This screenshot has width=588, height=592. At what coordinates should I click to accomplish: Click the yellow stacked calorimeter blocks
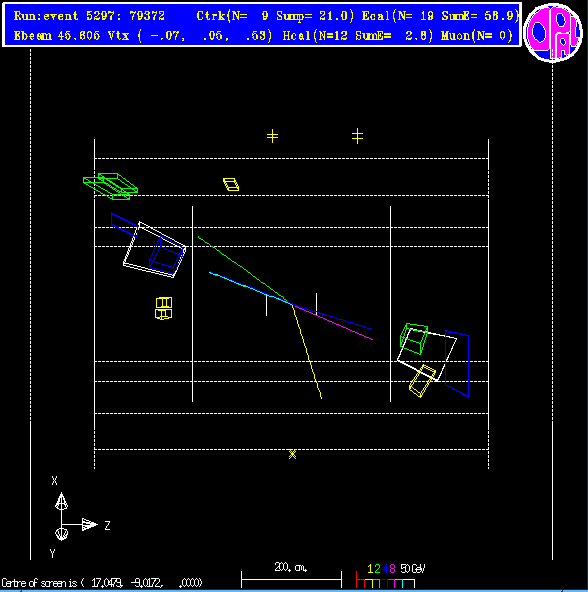164,308
